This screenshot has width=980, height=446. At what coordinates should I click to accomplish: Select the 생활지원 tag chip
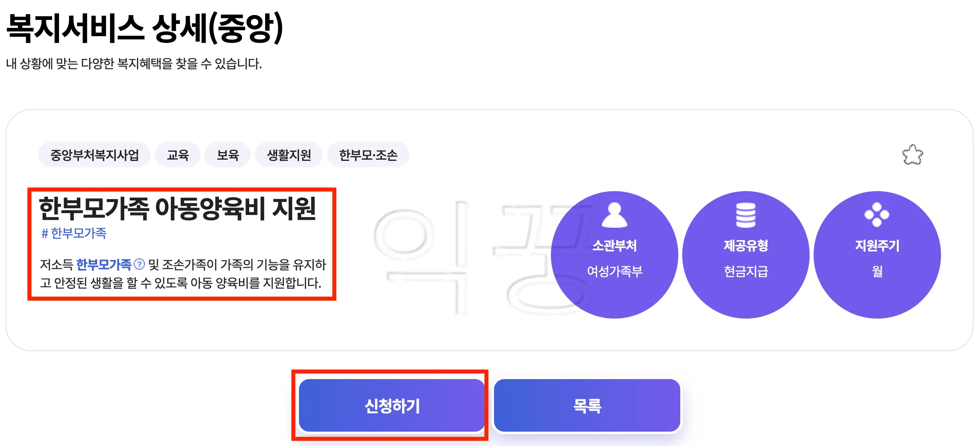(x=289, y=155)
